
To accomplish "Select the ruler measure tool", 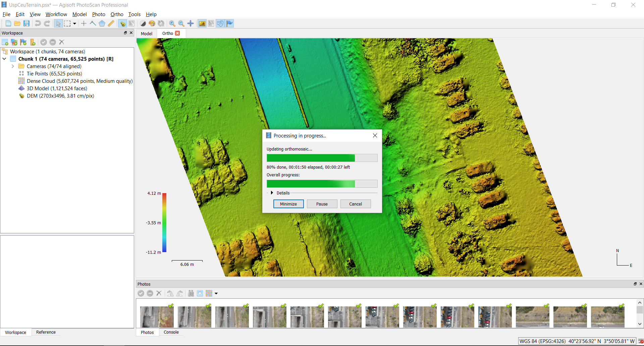I will pos(111,23).
